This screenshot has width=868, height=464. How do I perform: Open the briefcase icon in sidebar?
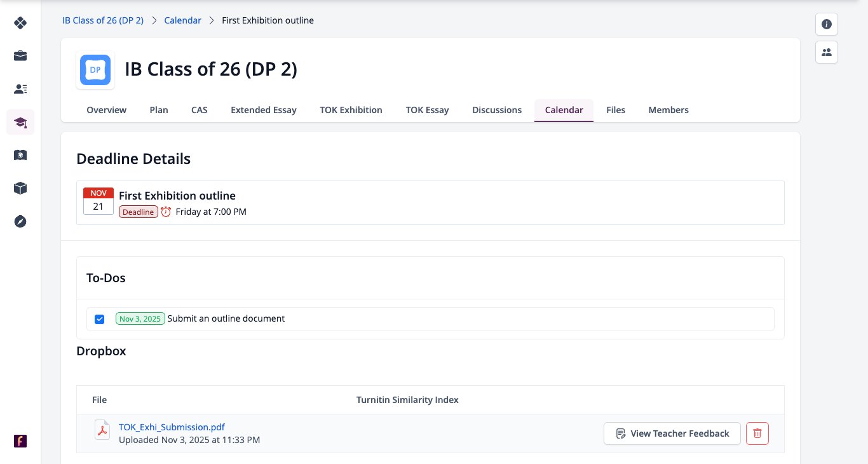20,56
